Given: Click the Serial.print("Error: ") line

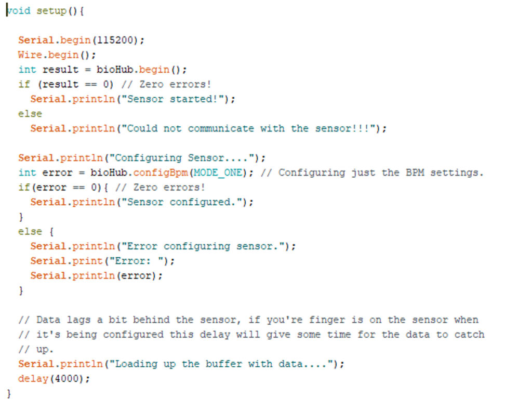Looking at the screenshot, I should point(102,261).
